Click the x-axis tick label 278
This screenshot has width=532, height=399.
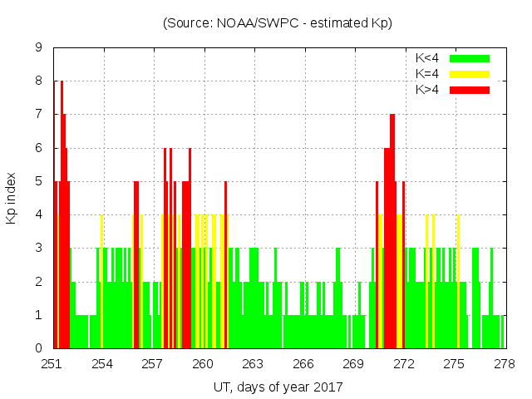point(504,364)
